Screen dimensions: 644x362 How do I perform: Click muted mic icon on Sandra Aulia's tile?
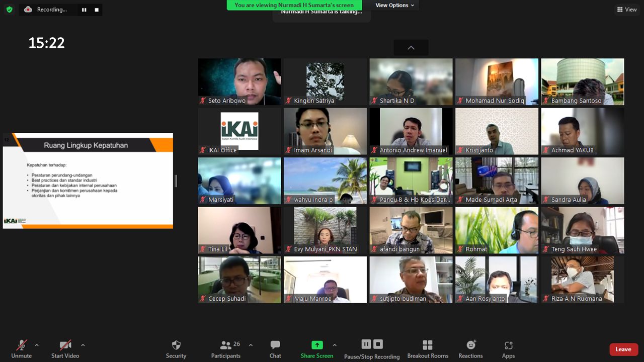click(x=546, y=200)
